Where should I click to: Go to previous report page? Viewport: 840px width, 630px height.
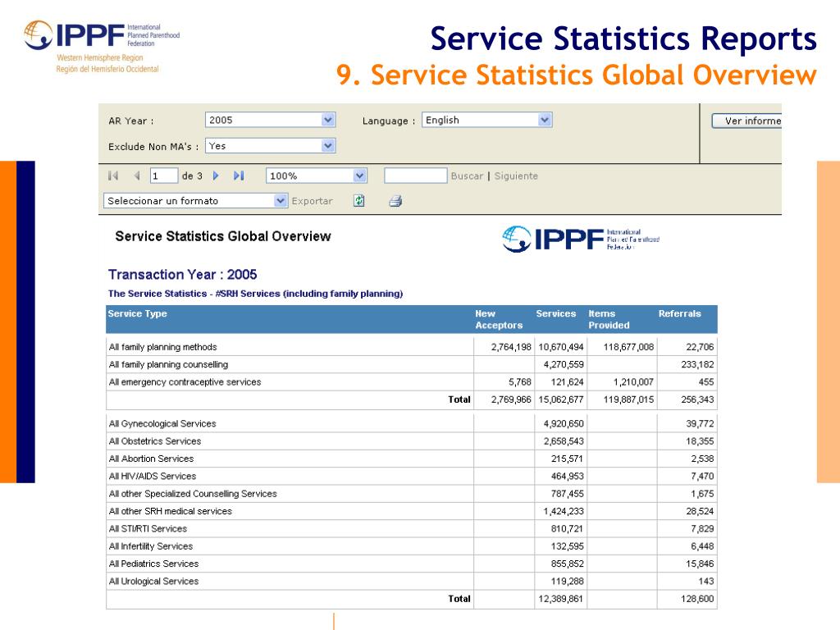click(x=137, y=176)
